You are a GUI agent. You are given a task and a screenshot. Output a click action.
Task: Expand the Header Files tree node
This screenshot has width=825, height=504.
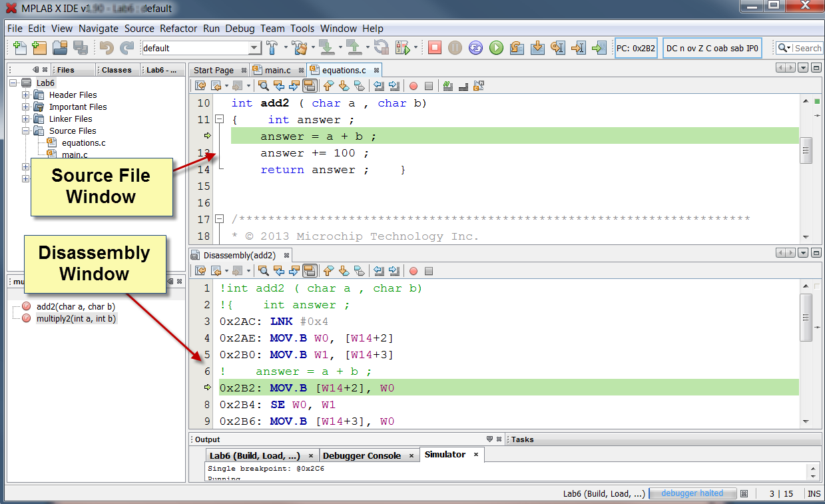point(26,95)
